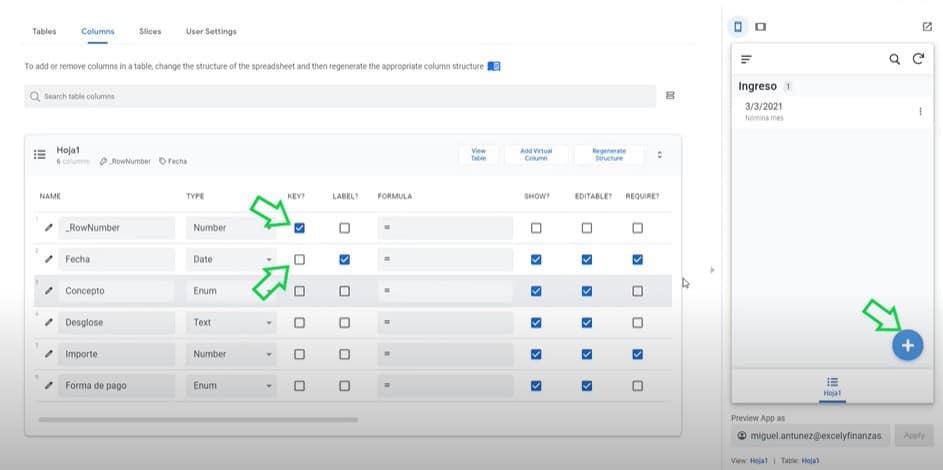Click the View Table button

478,154
